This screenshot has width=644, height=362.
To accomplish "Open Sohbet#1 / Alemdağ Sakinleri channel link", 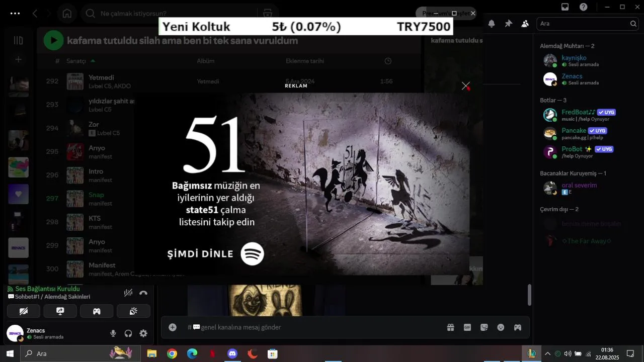I will [52, 297].
